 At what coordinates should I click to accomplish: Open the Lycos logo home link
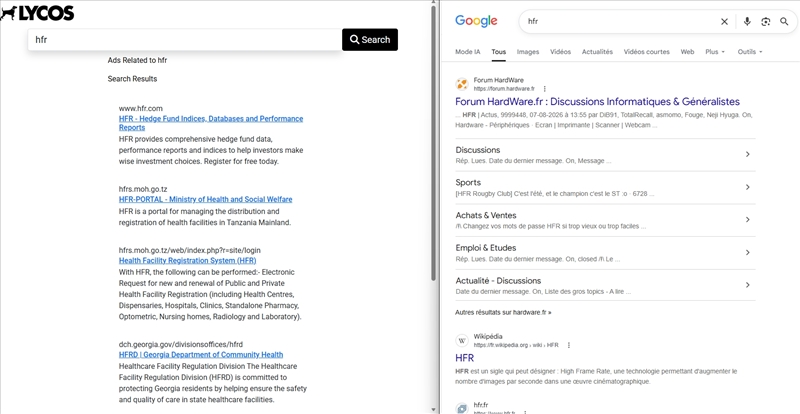pos(37,13)
